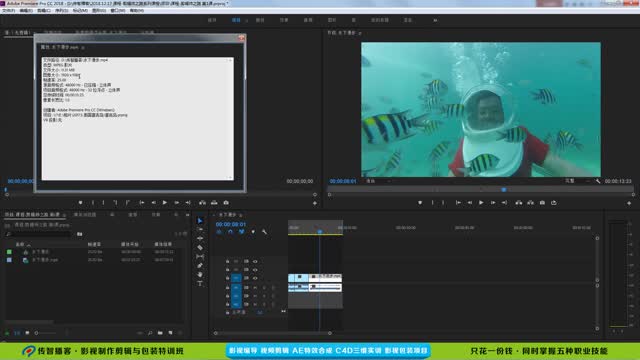Click the Lift button in Program monitor

click(519, 202)
